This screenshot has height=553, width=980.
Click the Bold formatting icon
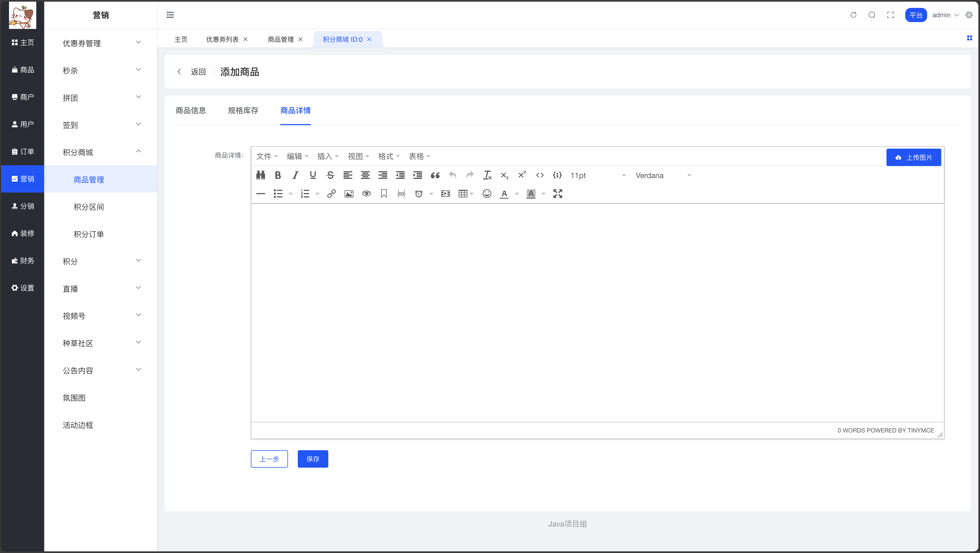[278, 175]
